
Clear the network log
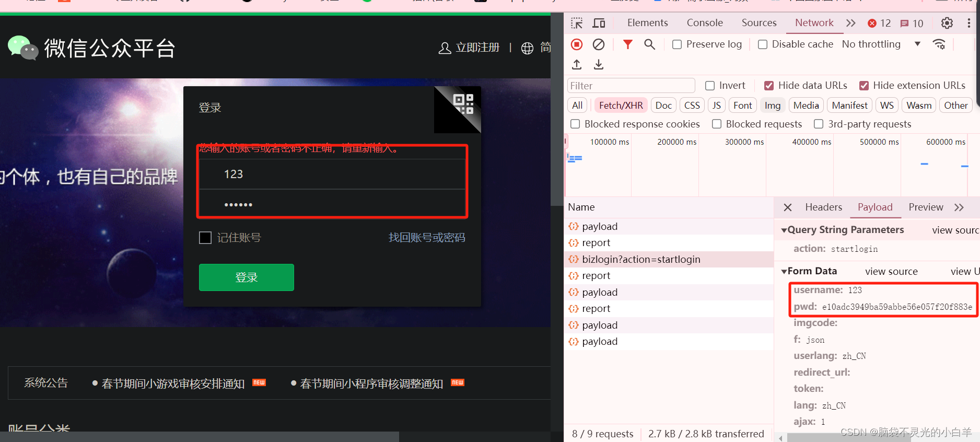click(599, 44)
